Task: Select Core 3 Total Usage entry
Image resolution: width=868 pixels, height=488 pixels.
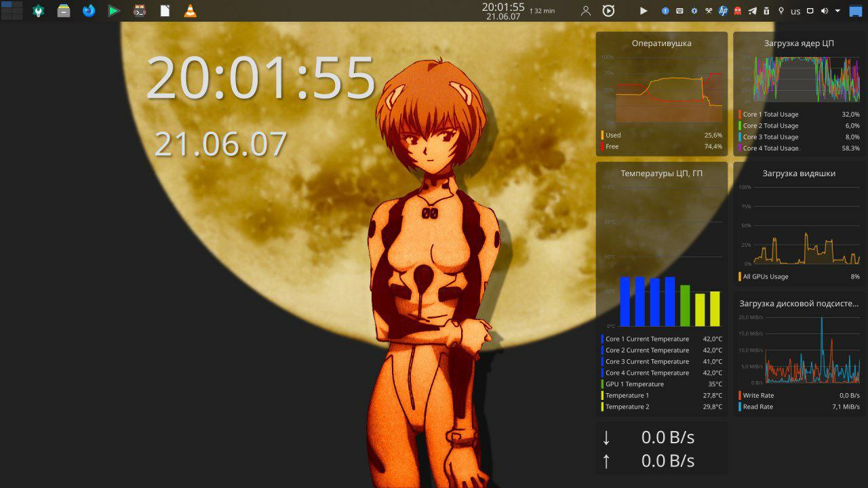Action: click(800, 137)
